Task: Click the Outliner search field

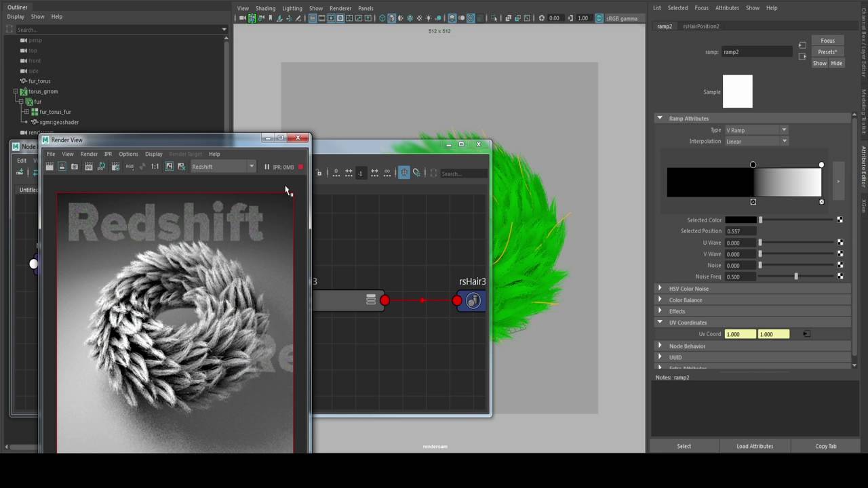Action: tap(121, 30)
